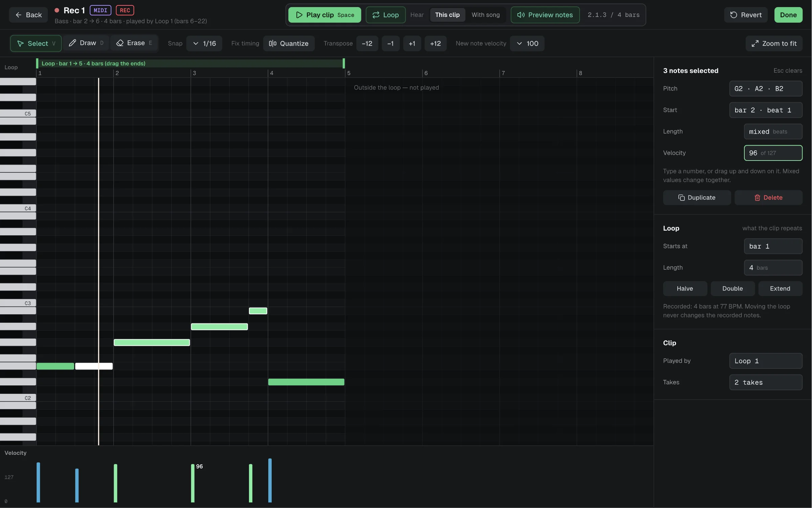This screenshot has width=812, height=508.
Task: Delete the selected notes
Action: 768,197
